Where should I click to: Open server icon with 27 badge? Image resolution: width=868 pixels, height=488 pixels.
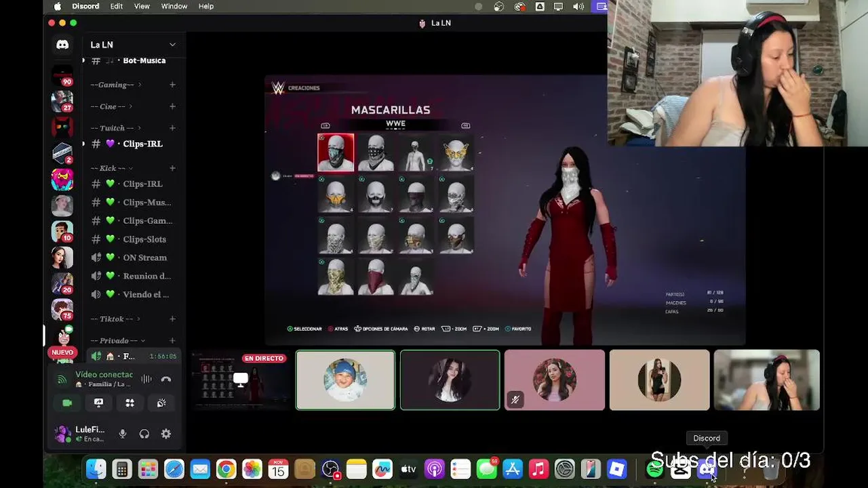pyautogui.click(x=62, y=101)
